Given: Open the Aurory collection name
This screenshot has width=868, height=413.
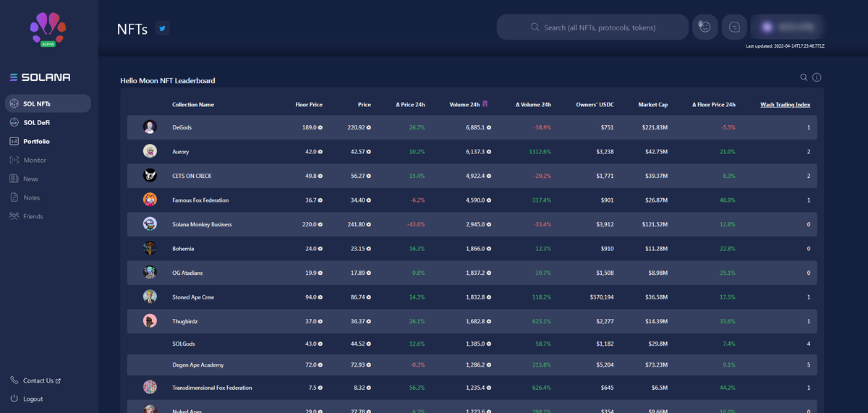Looking at the screenshot, I should coord(181,152).
